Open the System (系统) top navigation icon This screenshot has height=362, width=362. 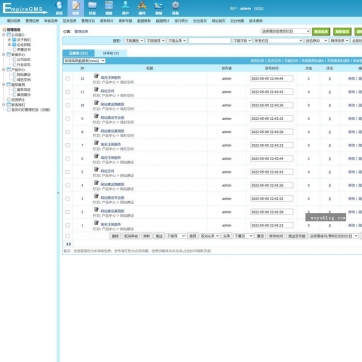click(x=59, y=8)
